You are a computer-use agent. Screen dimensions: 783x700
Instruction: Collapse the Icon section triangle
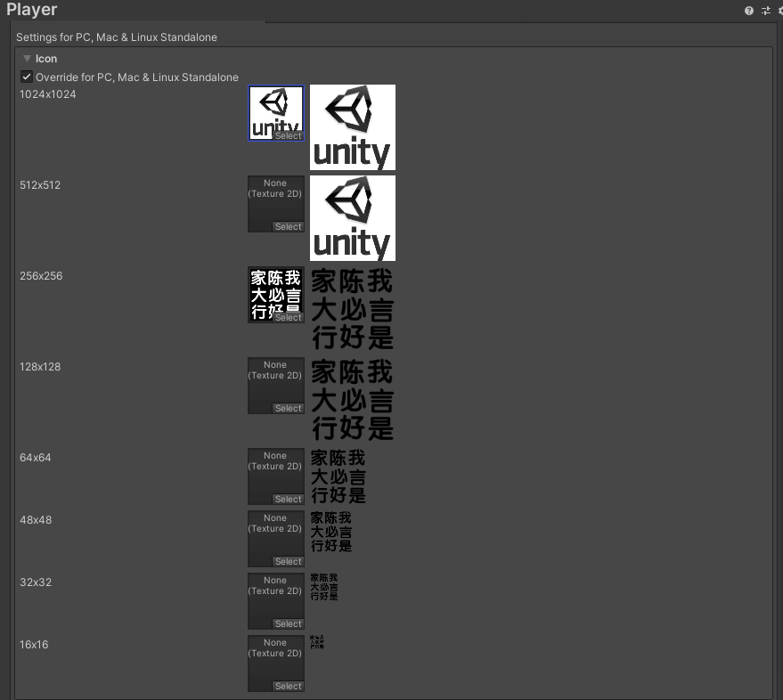27,59
